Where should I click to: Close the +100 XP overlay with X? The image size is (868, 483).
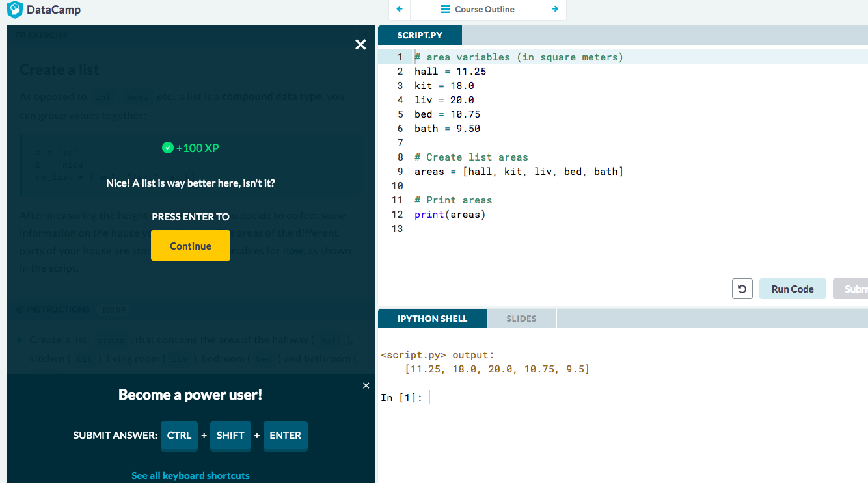coord(360,44)
